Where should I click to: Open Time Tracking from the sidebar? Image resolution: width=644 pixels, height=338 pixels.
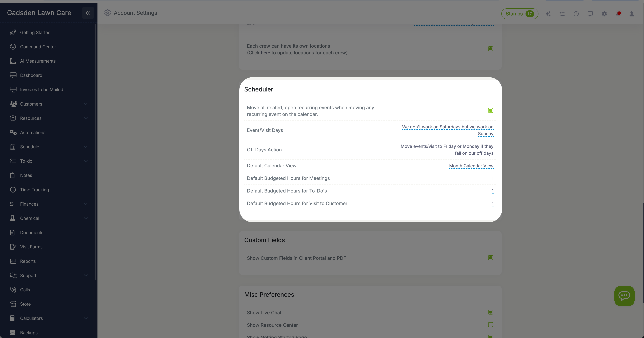pyautogui.click(x=34, y=190)
